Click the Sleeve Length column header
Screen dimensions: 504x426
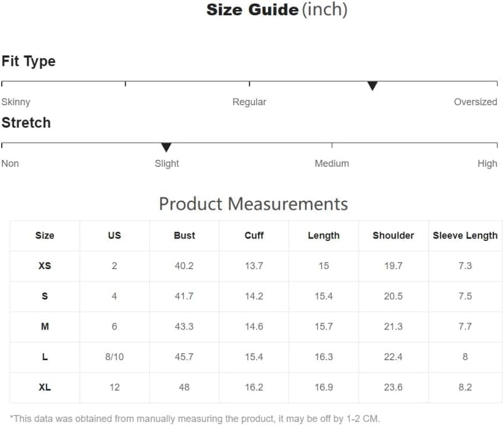465,236
